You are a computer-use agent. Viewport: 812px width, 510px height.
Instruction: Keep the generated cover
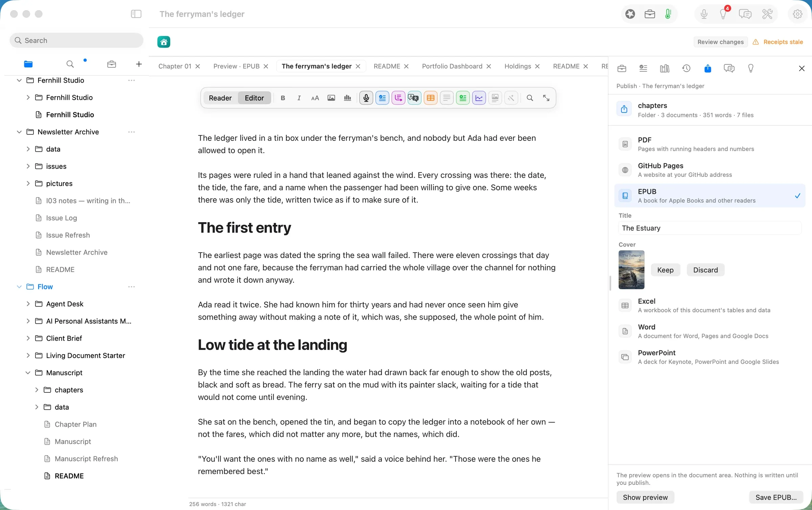(x=665, y=270)
